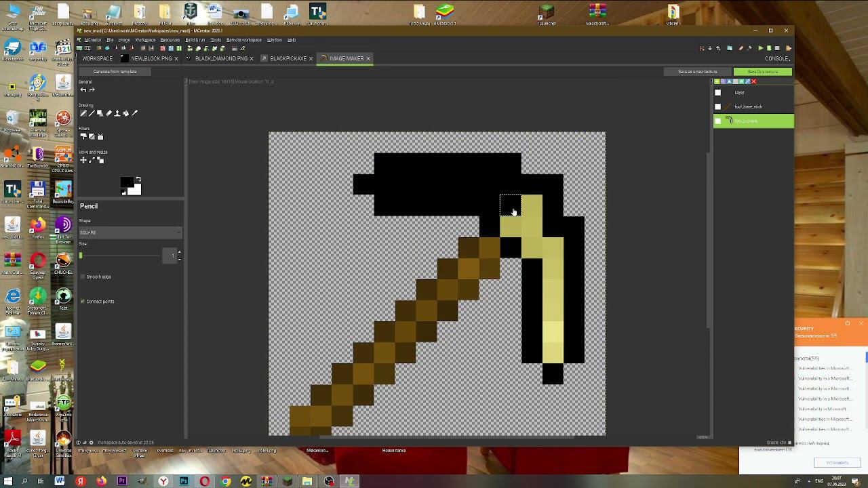Click the install button in security popup
Screen dimensions: 868x488
(837, 462)
